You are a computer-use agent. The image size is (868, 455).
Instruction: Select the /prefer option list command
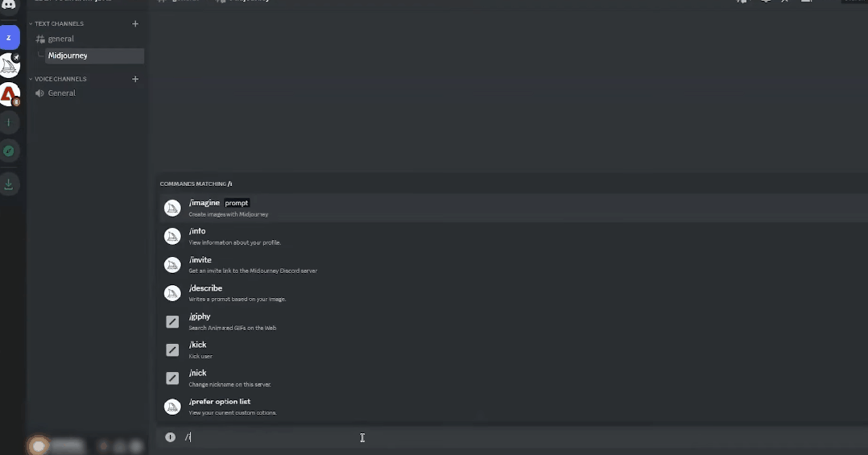pos(220,402)
